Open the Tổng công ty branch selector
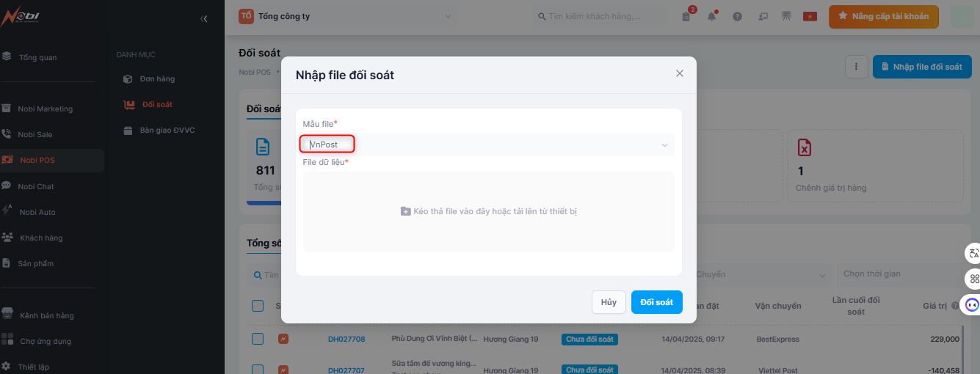Image resolution: width=980 pixels, height=374 pixels. point(345,16)
